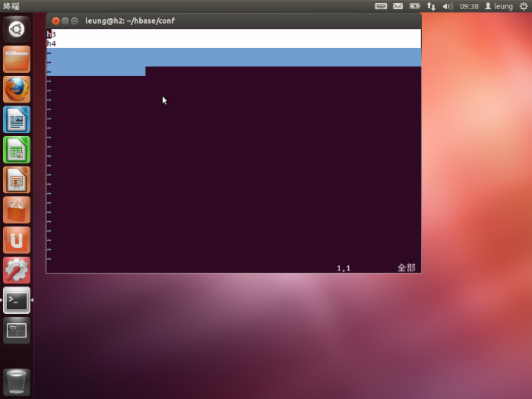Open the battery status indicator

pos(415,6)
